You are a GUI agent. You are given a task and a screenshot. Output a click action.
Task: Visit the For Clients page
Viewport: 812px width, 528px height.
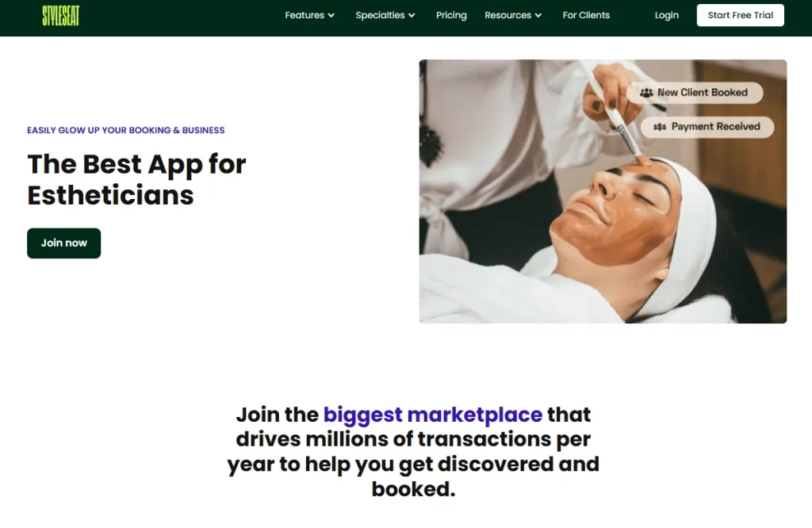586,16
